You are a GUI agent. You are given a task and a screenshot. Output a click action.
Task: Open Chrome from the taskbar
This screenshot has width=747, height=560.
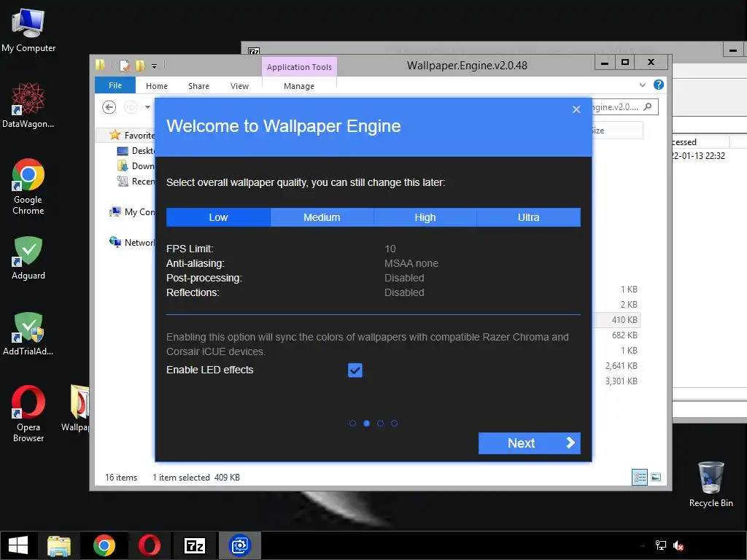click(104, 545)
